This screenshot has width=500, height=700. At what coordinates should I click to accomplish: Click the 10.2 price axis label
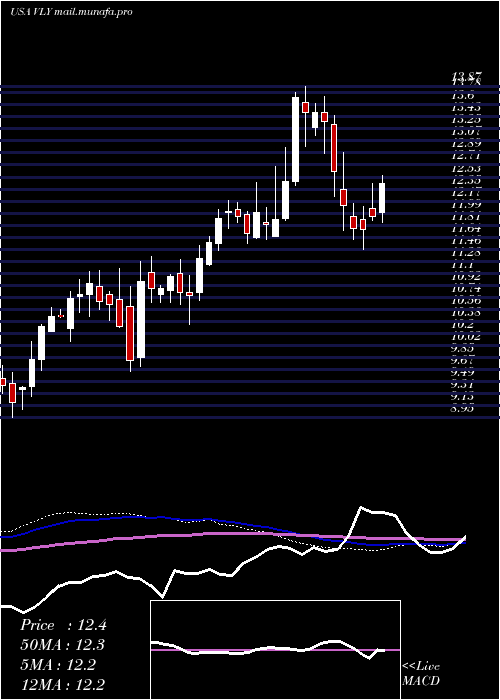point(462,325)
